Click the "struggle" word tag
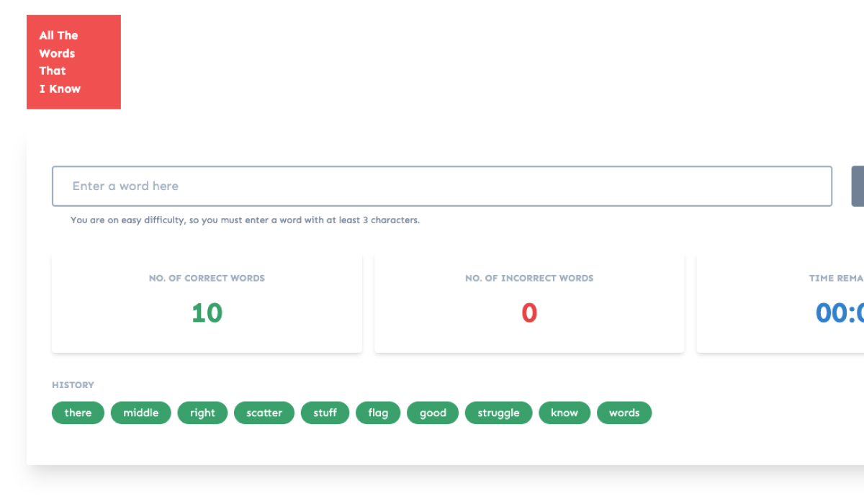Screen dimensions: 864x504 (498, 413)
